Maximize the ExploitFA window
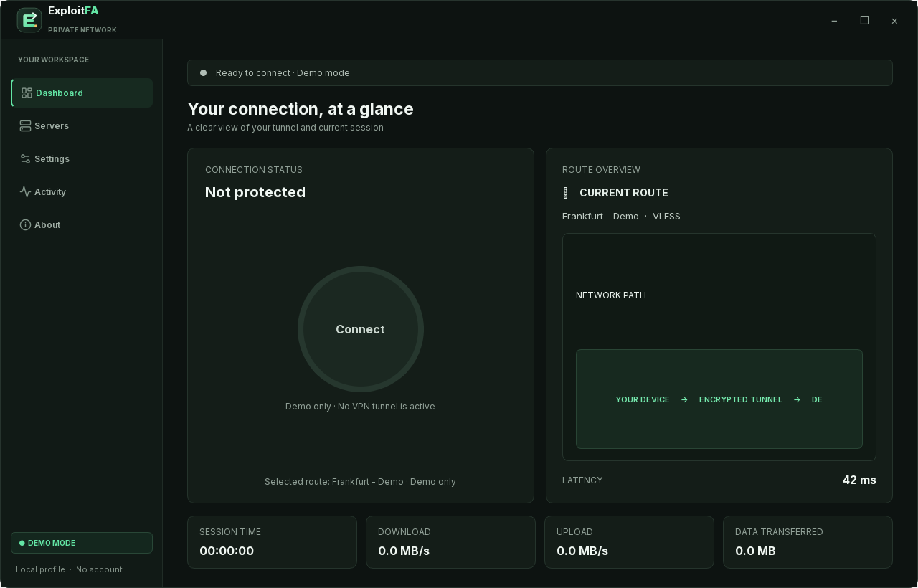Screen dimensions: 918x588 coord(864,21)
